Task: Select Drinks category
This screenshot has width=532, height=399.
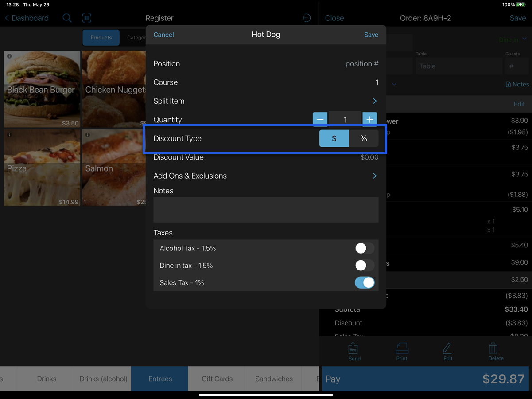Action: click(x=47, y=379)
